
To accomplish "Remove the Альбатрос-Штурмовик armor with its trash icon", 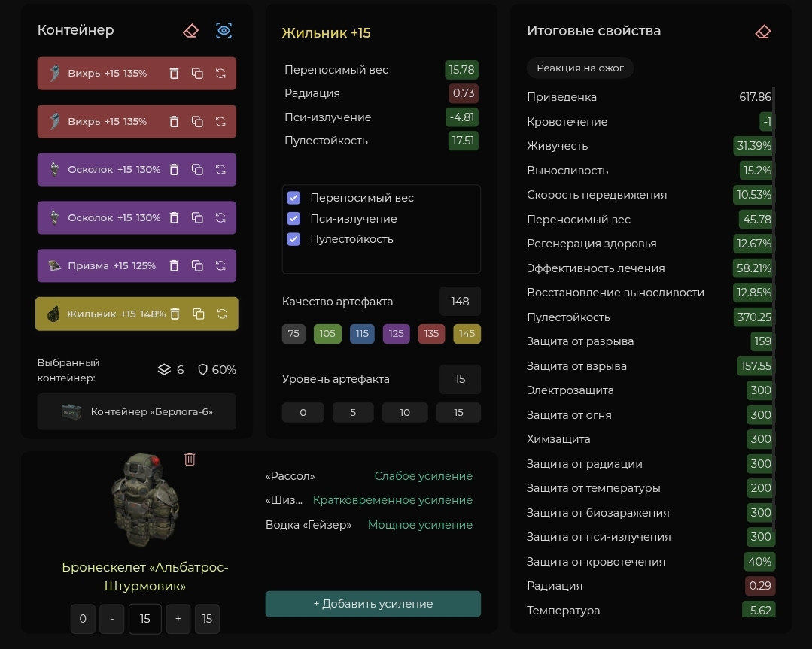I will coord(190,459).
